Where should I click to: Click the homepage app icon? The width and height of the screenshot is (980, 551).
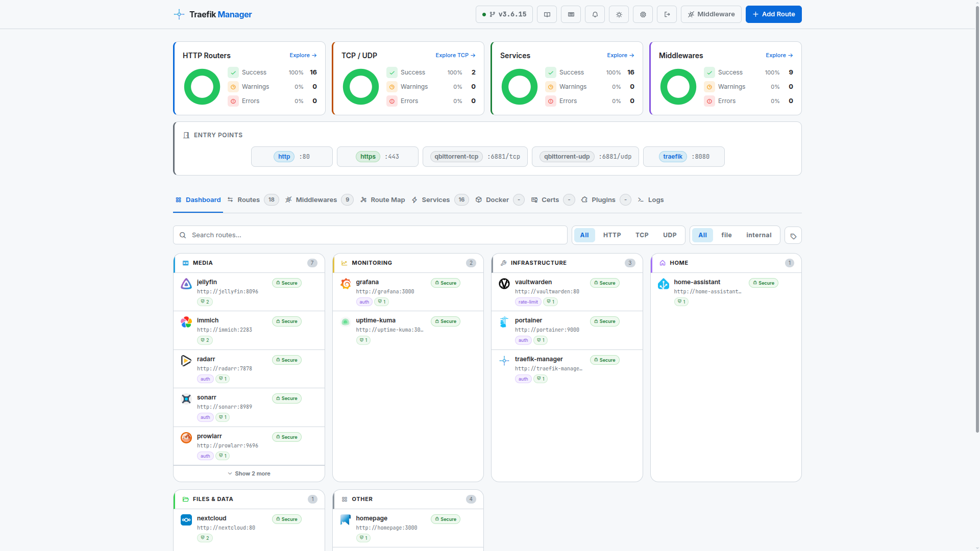pos(346,520)
